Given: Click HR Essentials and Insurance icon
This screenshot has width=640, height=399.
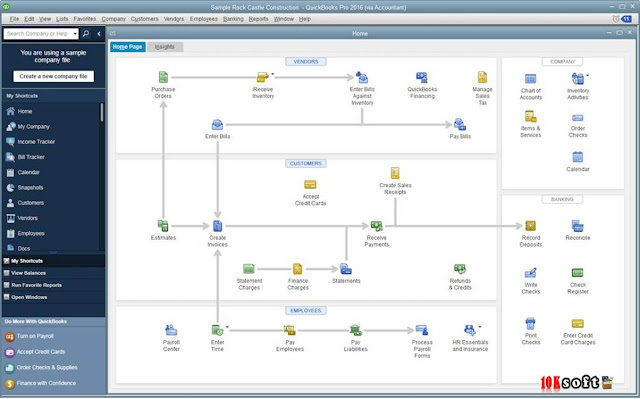Looking at the screenshot, I should coord(470,330).
